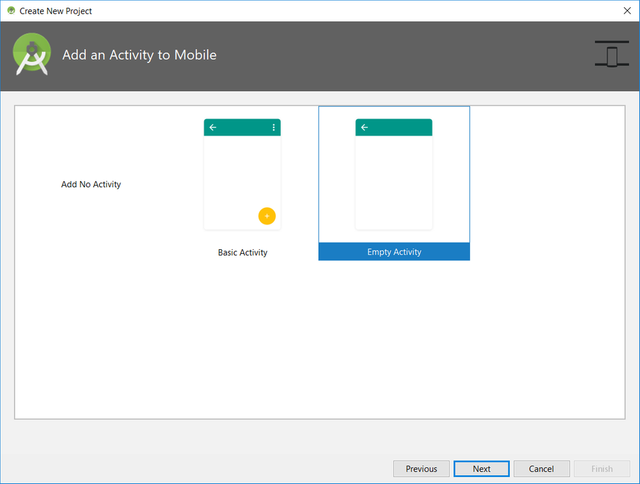Click overflow dots in Basic Activity preview

274,128
